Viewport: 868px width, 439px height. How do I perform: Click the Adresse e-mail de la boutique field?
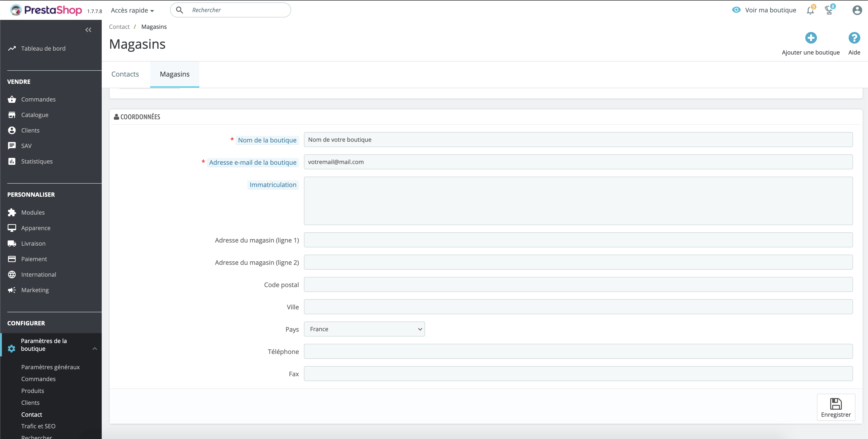[578, 162]
